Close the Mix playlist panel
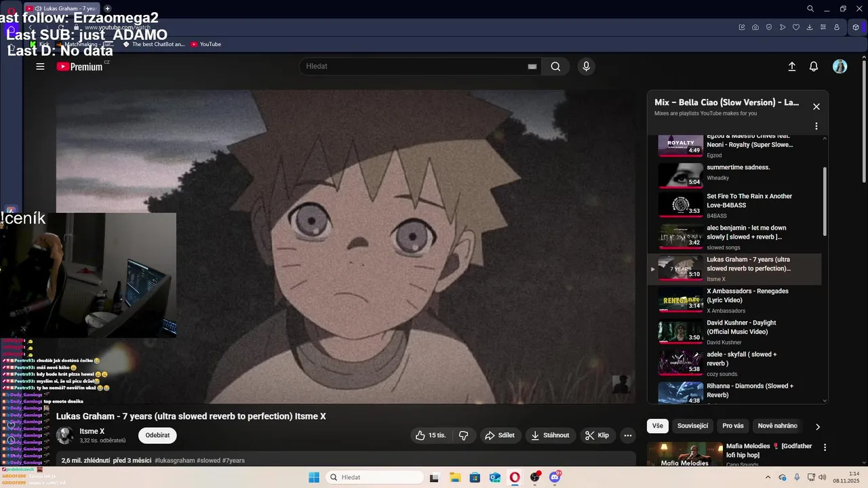Screen dimensions: 868x488 pyautogui.click(x=816, y=106)
